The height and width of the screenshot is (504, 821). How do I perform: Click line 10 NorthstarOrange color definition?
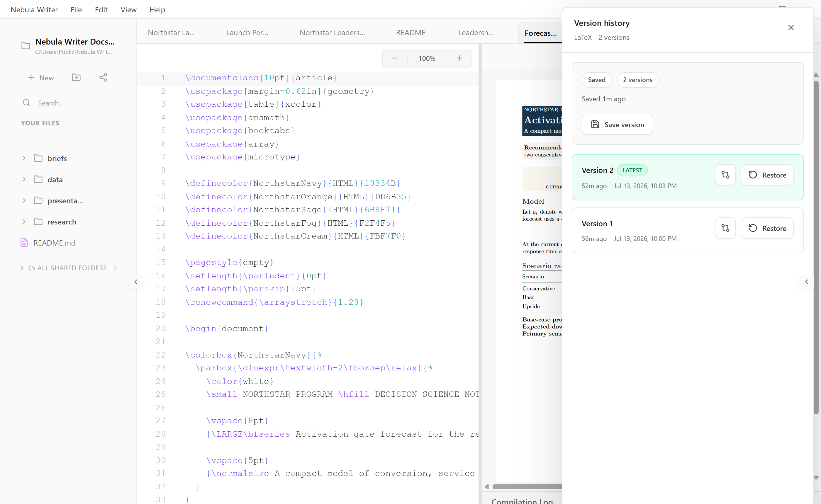(x=298, y=196)
